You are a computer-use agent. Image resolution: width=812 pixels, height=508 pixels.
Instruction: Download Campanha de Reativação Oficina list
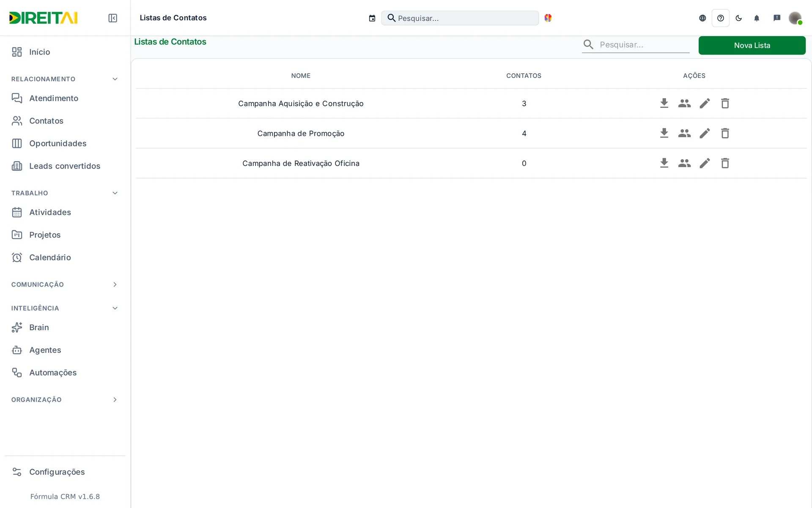(x=664, y=163)
